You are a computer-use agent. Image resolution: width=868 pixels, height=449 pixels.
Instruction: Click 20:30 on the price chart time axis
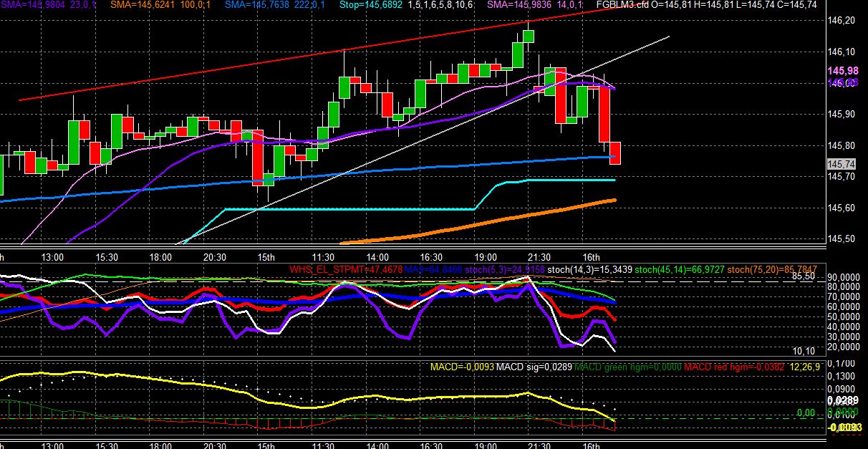pyautogui.click(x=215, y=257)
